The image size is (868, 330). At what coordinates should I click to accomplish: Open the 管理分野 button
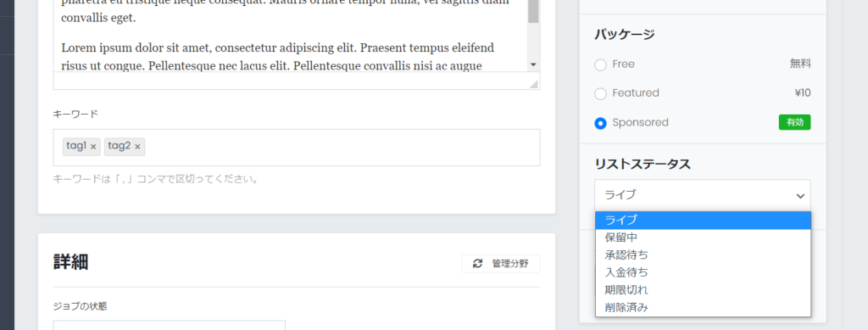501,264
